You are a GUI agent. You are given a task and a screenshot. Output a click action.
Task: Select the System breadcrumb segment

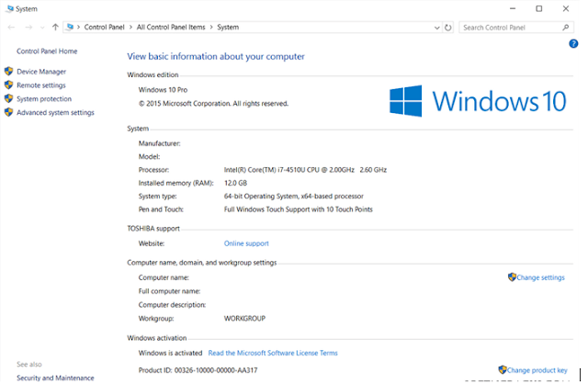pyautogui.click(x=228, y=27)
